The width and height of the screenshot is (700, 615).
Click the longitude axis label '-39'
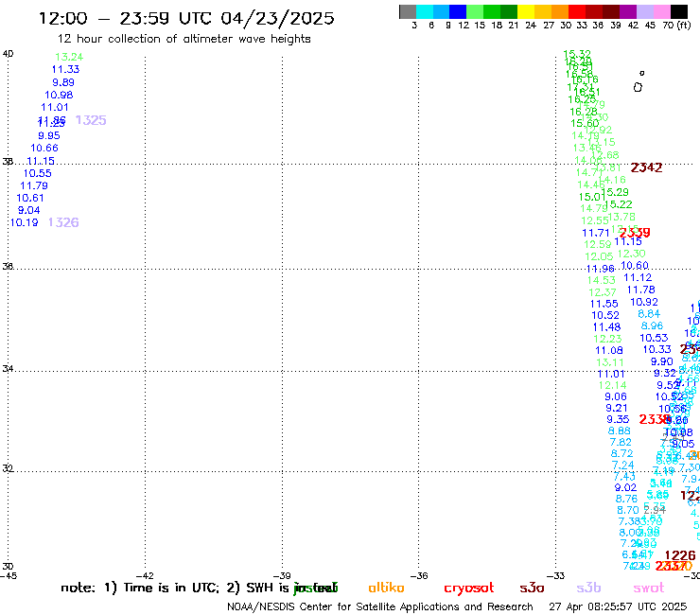pos(282,576)
